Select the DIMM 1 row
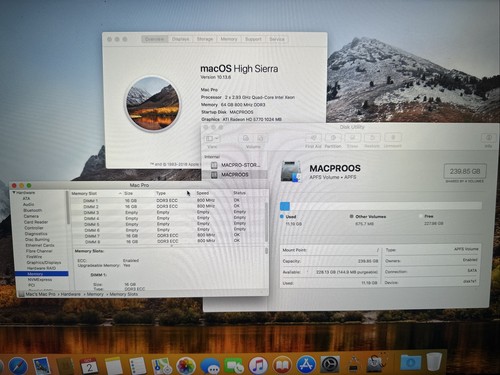 [x=168, y=201]
